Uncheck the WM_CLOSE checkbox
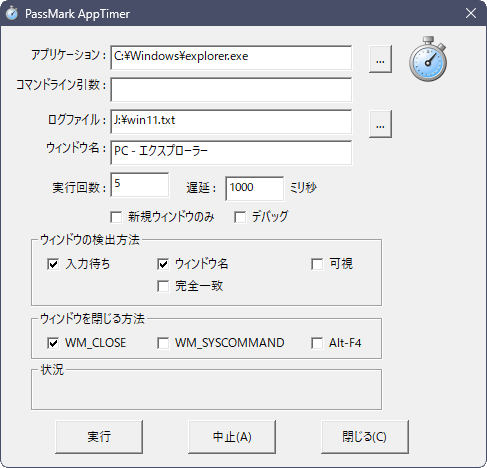487x468 pixels. coord(53,343)
